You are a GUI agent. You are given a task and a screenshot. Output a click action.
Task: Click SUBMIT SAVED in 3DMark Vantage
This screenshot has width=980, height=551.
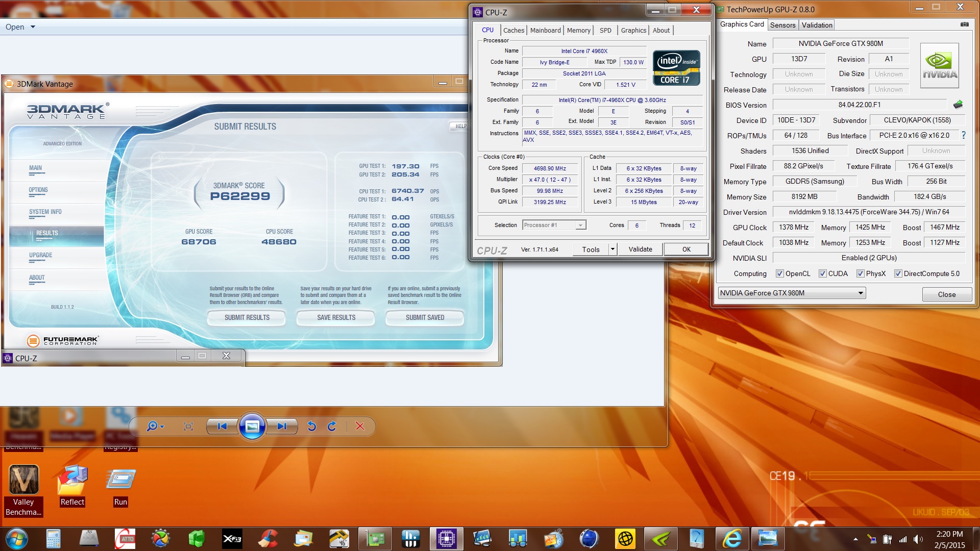(425, 317)
